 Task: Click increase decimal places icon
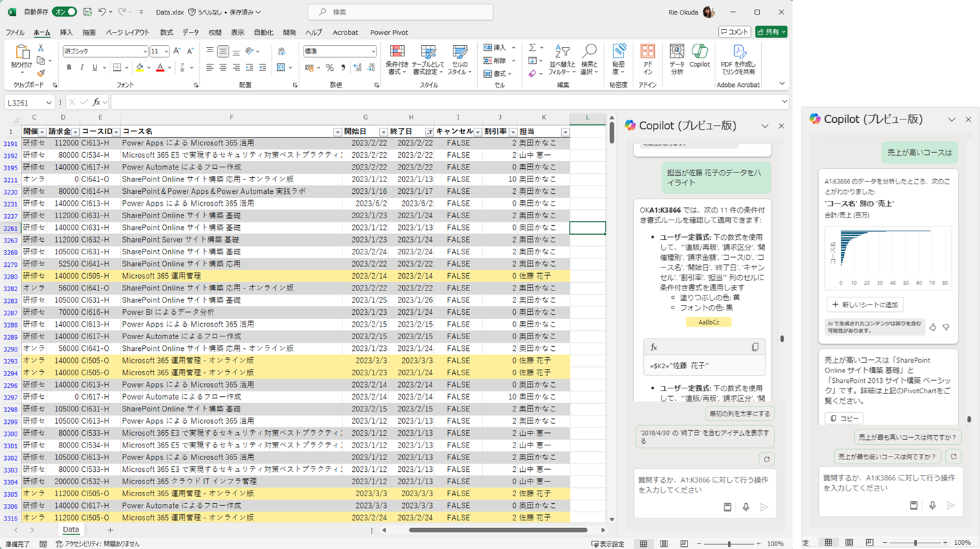[x=358, y=67]
